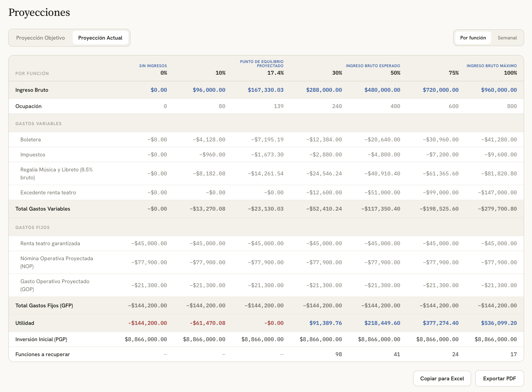Click the Regalía Música y Libreto row
Image resolution: width=532 pixels, height=392 pixels.
266,173
